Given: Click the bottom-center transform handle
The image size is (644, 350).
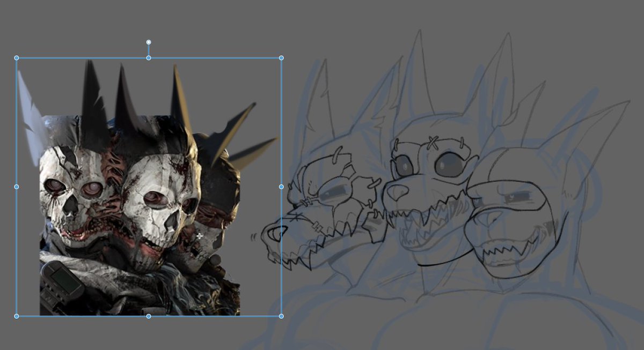Looking at the screenshot, I should (149, 316).
